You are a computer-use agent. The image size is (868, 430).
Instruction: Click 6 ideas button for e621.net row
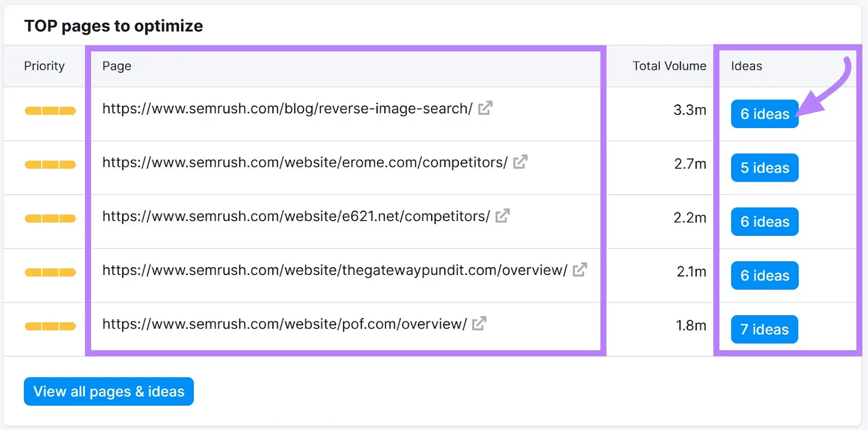[x=764, y=222]
